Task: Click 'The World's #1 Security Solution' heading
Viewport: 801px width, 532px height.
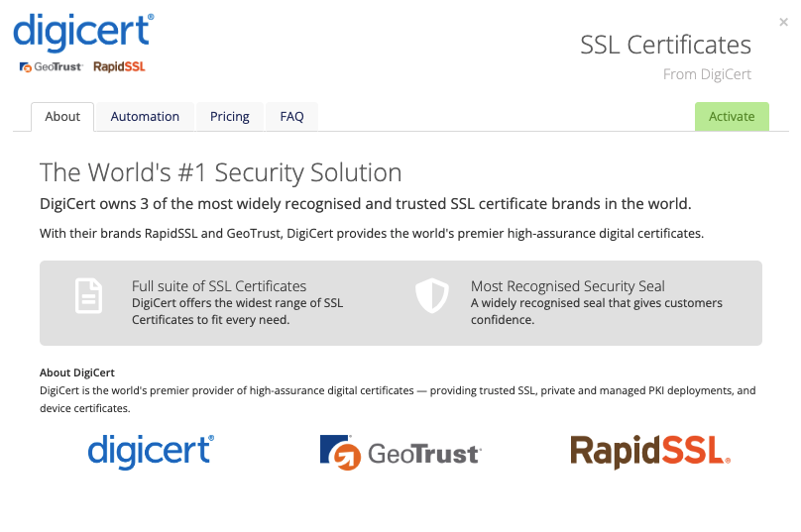Action: [221, 172]
